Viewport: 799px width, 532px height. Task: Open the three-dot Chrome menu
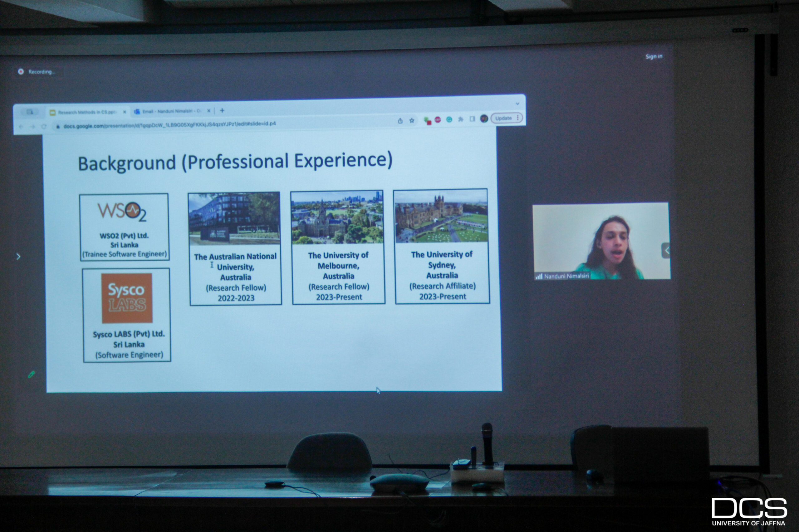(x=518, y=118)
